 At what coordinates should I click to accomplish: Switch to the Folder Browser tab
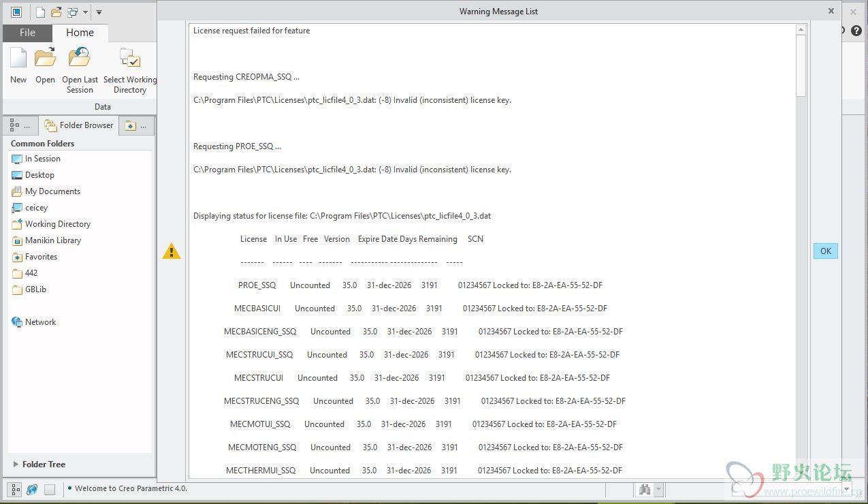click(78, 125)
